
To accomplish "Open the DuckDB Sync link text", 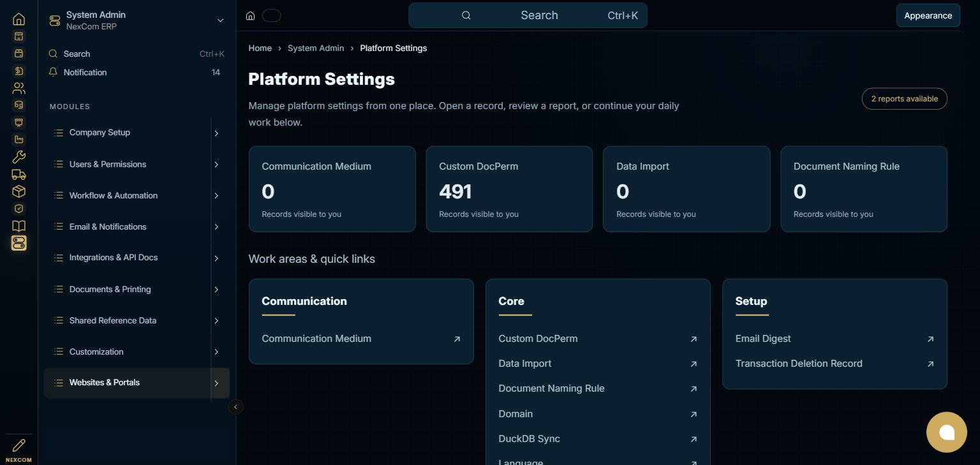I will point(529,439).
